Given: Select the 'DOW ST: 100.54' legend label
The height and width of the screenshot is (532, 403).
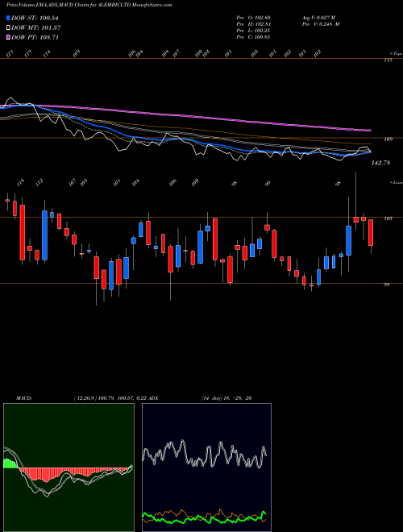Looking at the screenshot, I should pos(35,18).
